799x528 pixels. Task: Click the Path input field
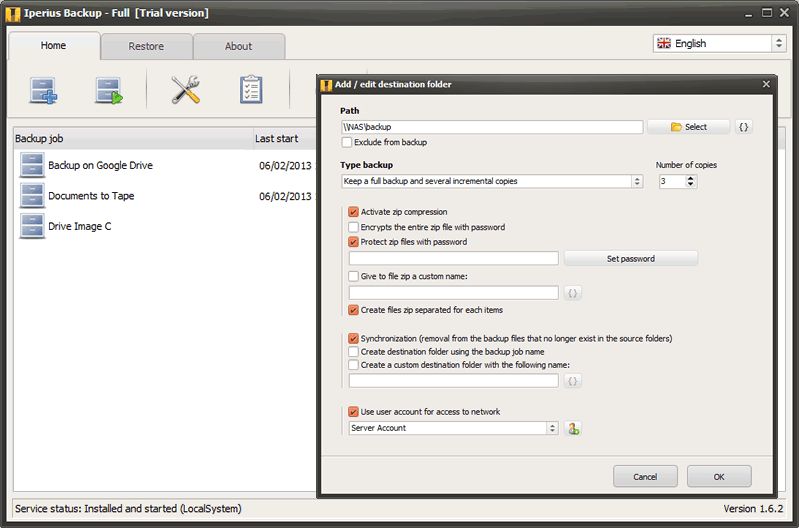tap(491, 127)
